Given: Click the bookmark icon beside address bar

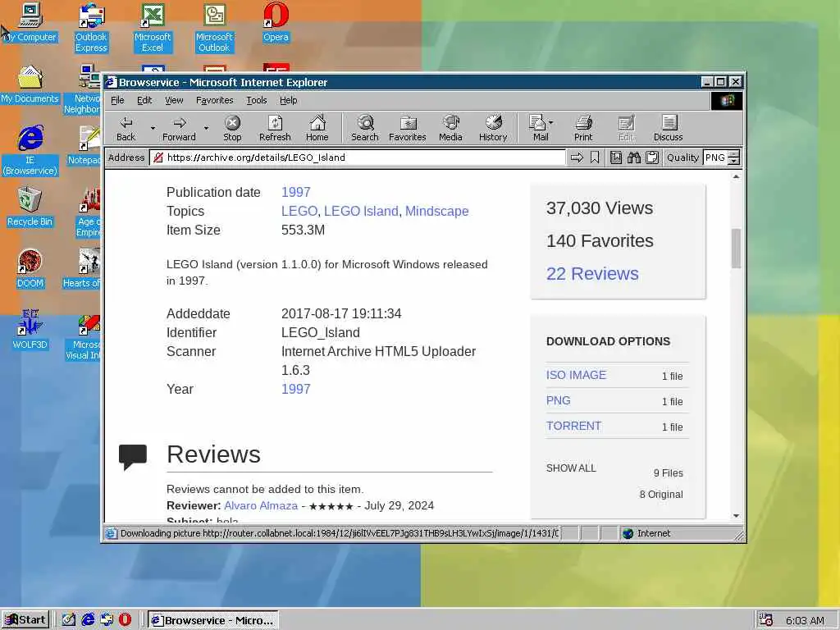Looking at the screenshot, I should click(595, 157).
